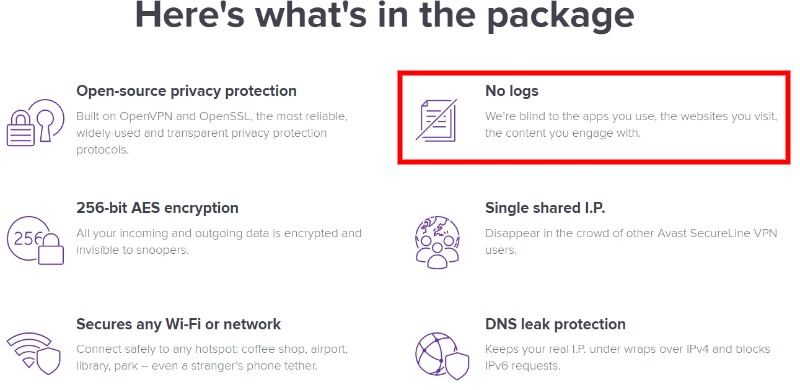800x390 pixels.
Task: Click the 256 padlock encryption icon
Action: pyautogui.click(x=35, y=240)
